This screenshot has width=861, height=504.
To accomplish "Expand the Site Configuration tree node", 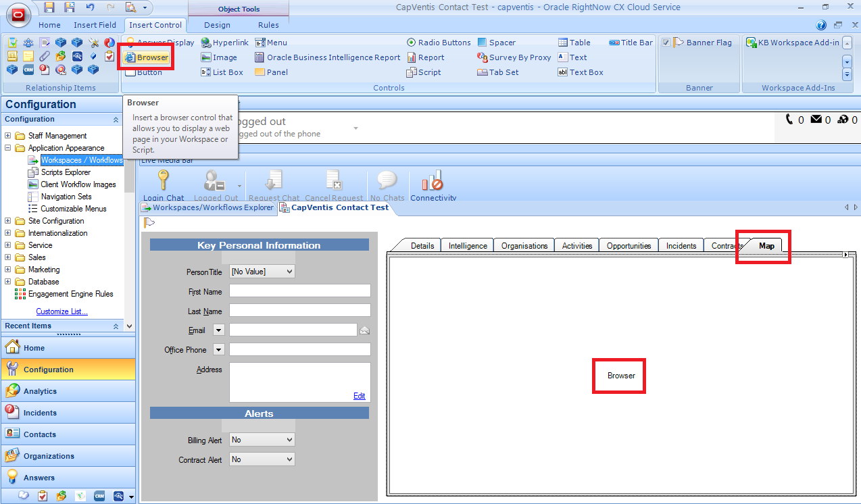I will (8, 221).
